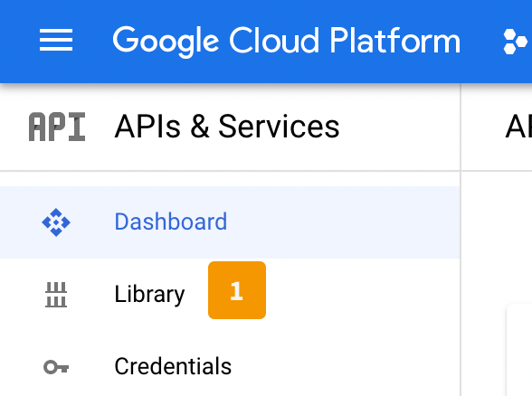Click the word Google in top bar
This screenshot has height=396, width=532.
click(166, 42)
